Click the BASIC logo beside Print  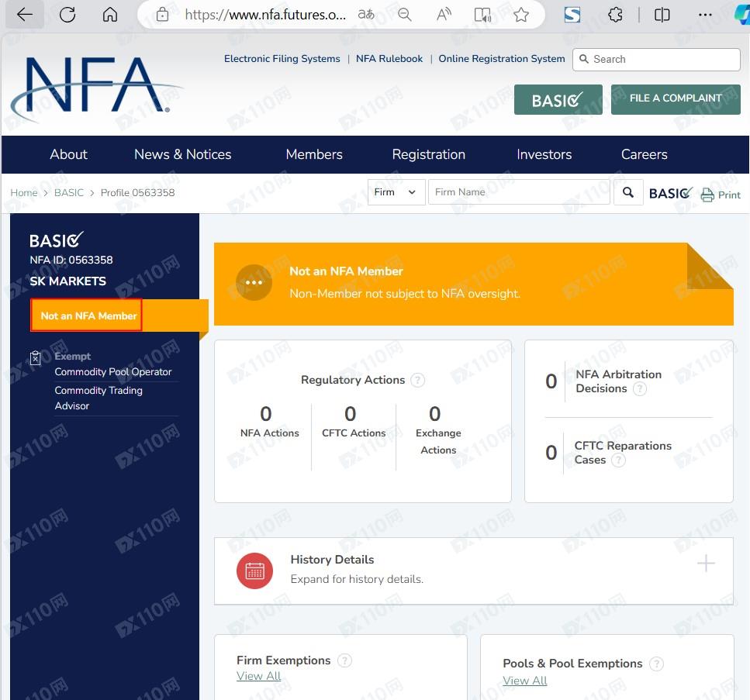[x=671, y=193]
